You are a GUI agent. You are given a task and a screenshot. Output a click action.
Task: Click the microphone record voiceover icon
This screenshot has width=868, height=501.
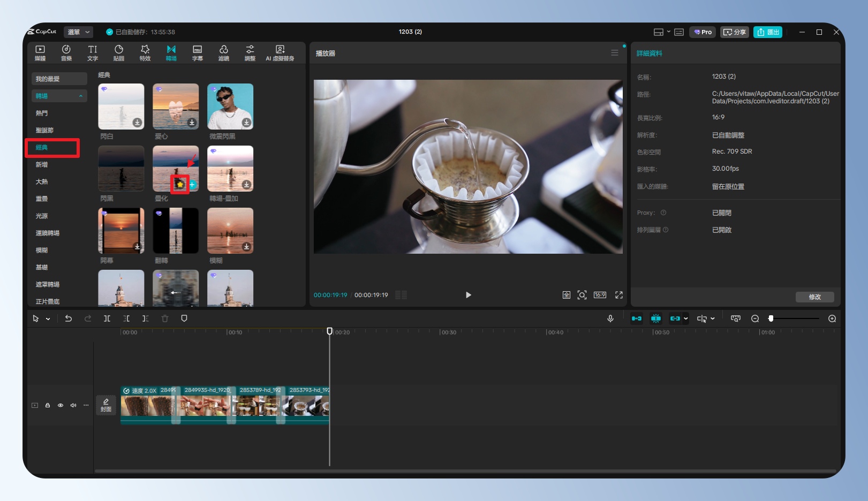pyautogui.click(x=610, y=318)
